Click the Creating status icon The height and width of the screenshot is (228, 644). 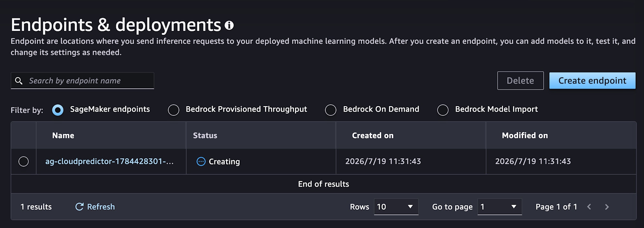(x=201, y=162)
